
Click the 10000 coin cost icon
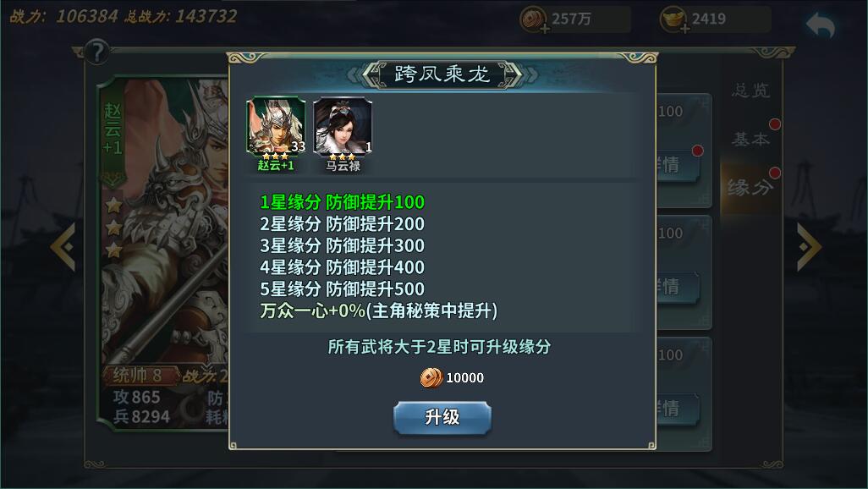(x=431, y=377)
